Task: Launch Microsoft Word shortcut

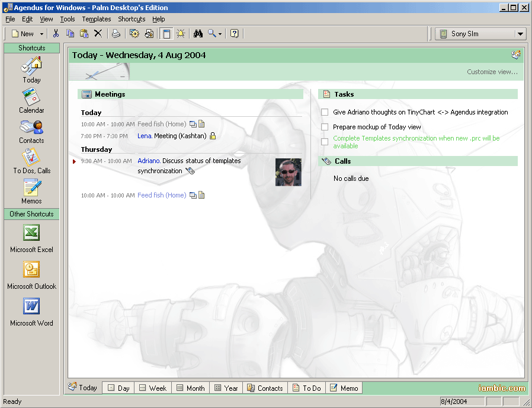Action: click(x=31, y=312)
